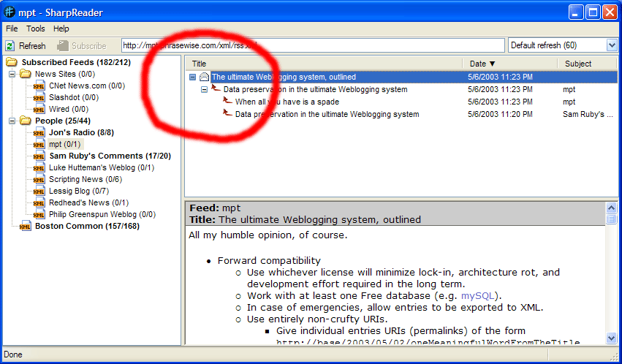Select Data preservation item dated 11:20 PM
This screenshot has height=364, width=622.
click(327, 114)
